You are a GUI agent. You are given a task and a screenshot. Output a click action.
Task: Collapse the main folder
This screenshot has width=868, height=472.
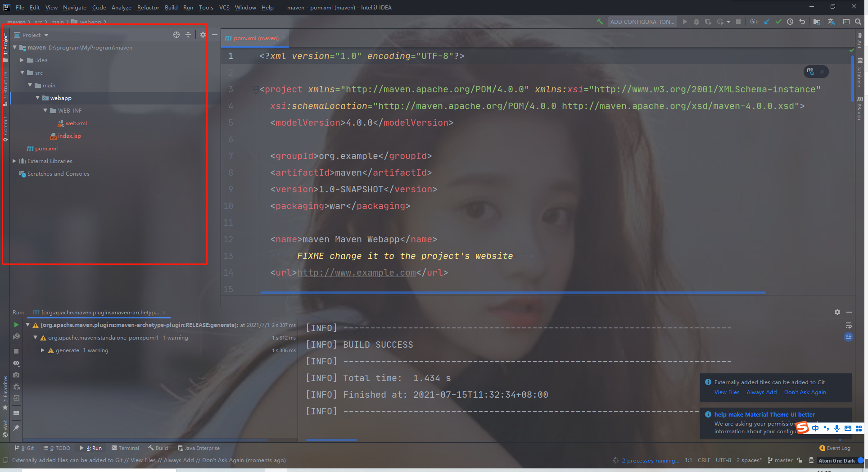(x=30, y=85)
